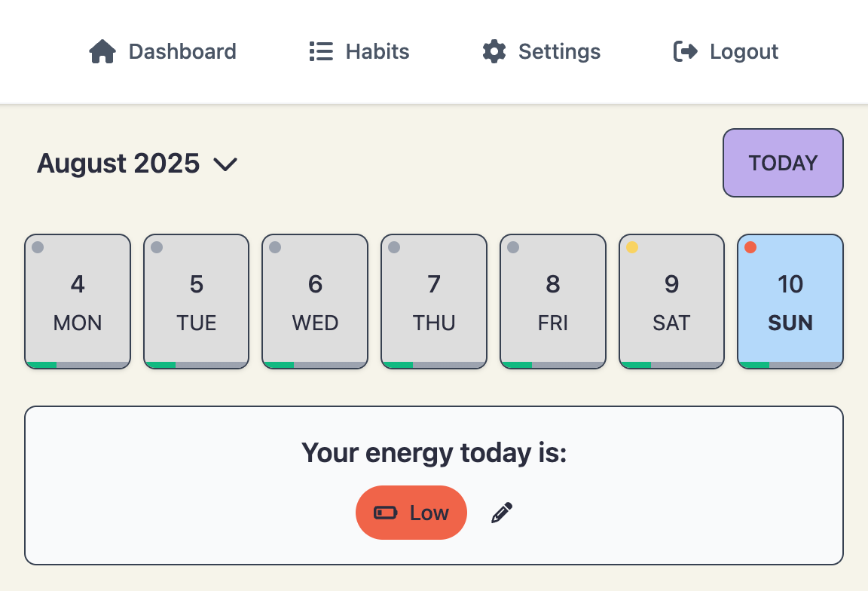The image size is (868, 591).
Task: Select Monday 4 day card
Action: (78, 302)
